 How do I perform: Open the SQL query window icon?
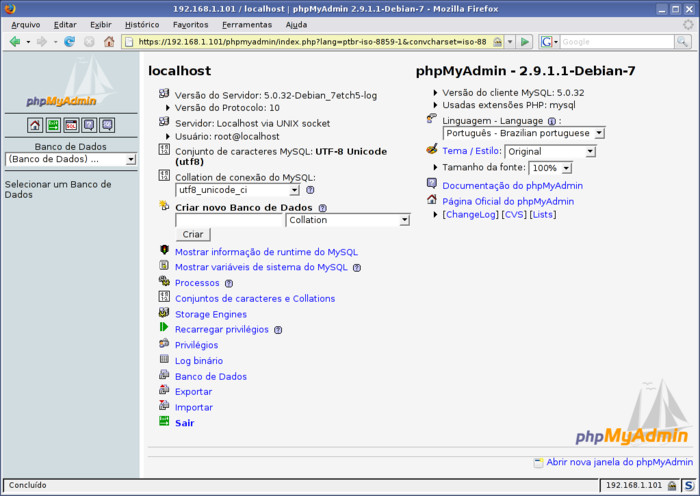click(71, 125)
